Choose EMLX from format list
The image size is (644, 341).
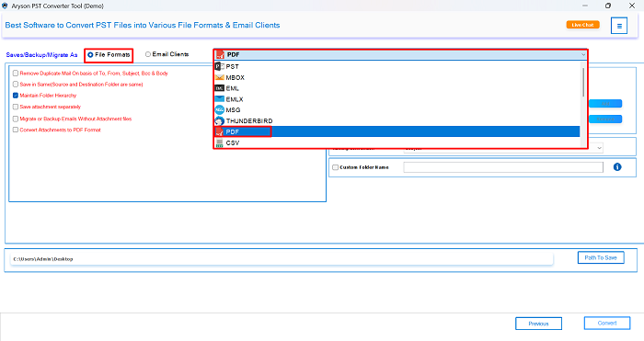397,99
